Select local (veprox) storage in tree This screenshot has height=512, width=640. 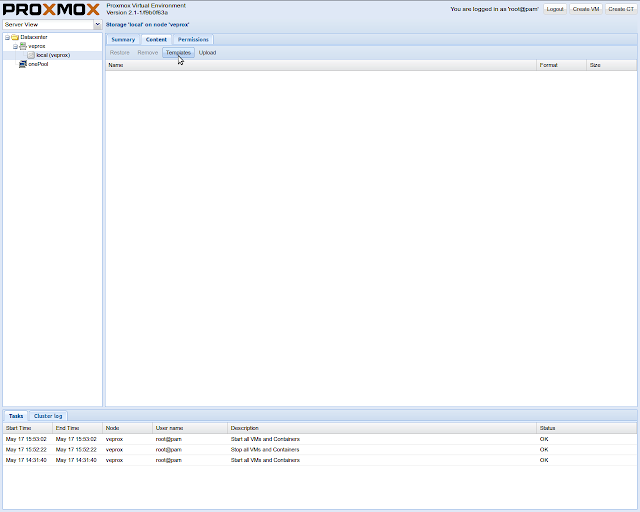tap(53, 55)
